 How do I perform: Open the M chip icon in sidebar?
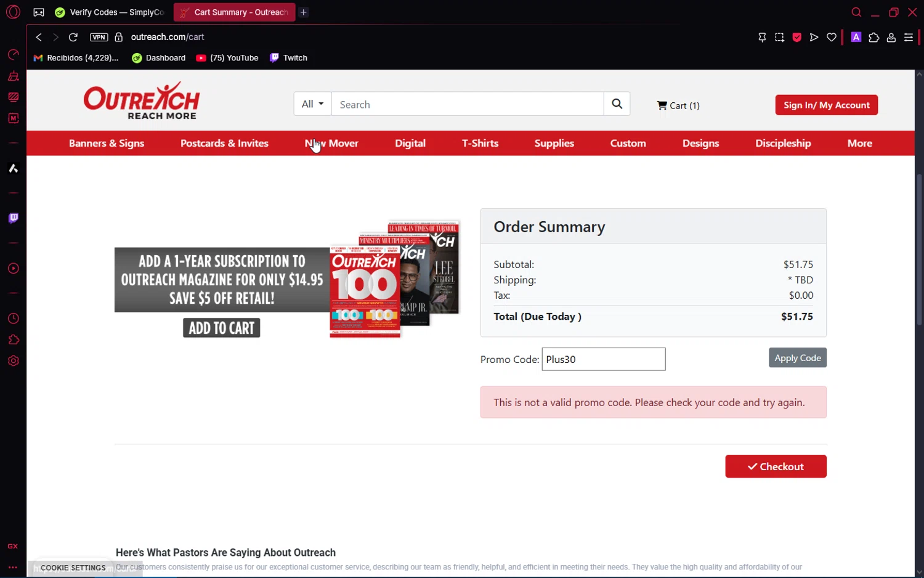(x=13, y=118)
